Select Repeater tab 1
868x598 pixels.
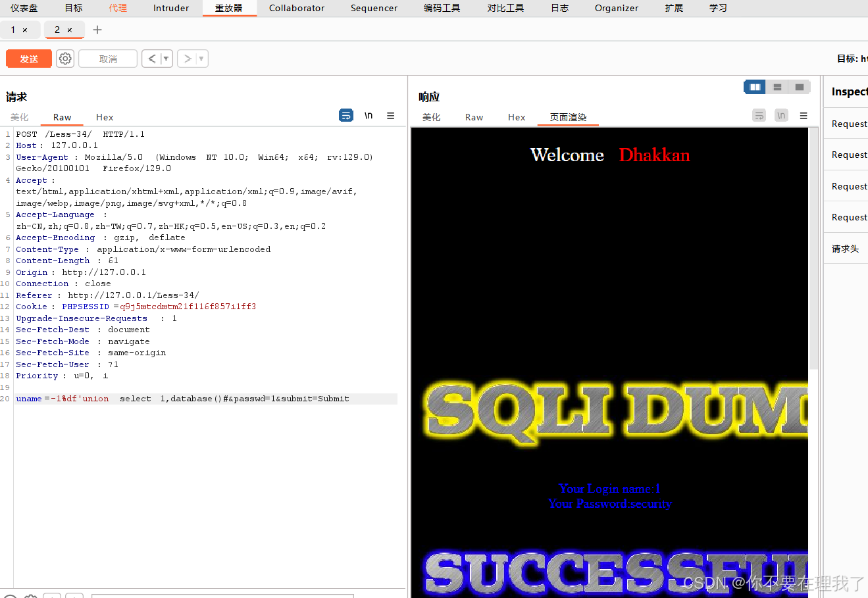tap(13, 30)
